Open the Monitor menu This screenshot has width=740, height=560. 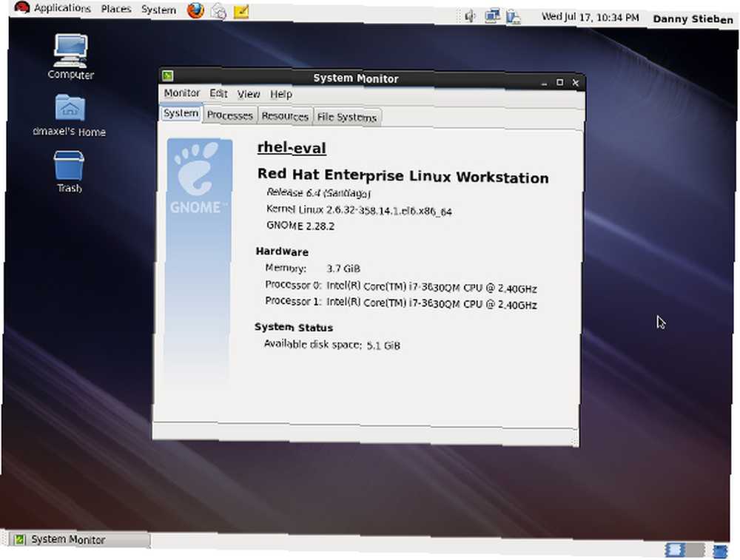(x=182, y=93)
